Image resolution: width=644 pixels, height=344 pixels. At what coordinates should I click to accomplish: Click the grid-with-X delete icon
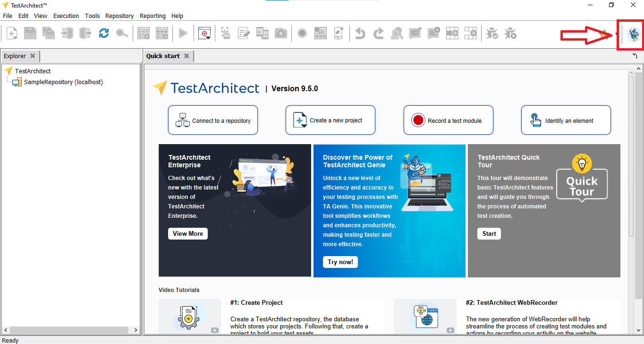point(470,33)
